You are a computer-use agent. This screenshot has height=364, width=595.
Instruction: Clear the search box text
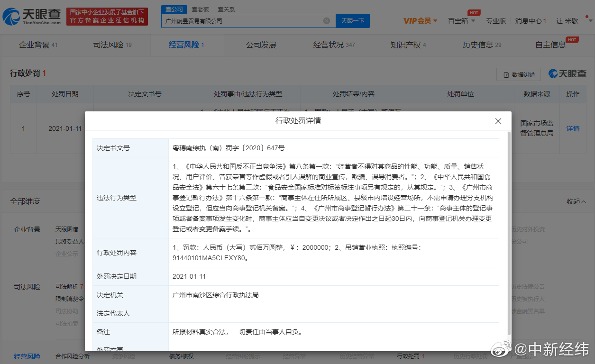point(327,21)
